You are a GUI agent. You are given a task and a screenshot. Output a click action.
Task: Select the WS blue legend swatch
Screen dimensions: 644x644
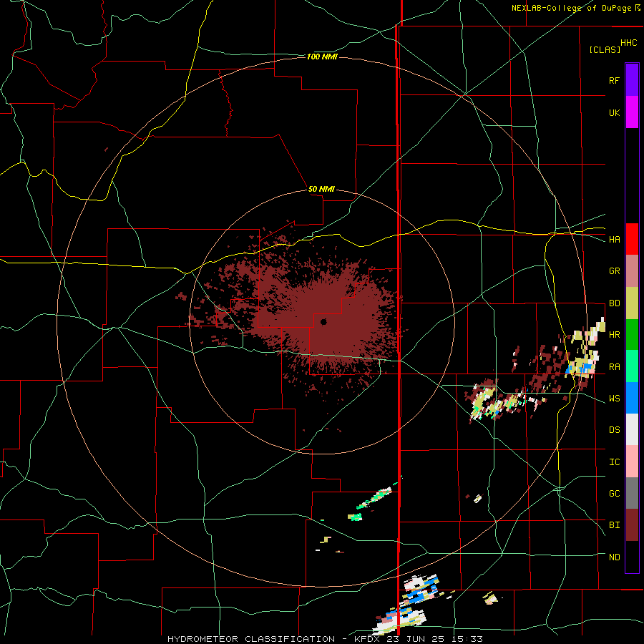[x=632, y=398]
